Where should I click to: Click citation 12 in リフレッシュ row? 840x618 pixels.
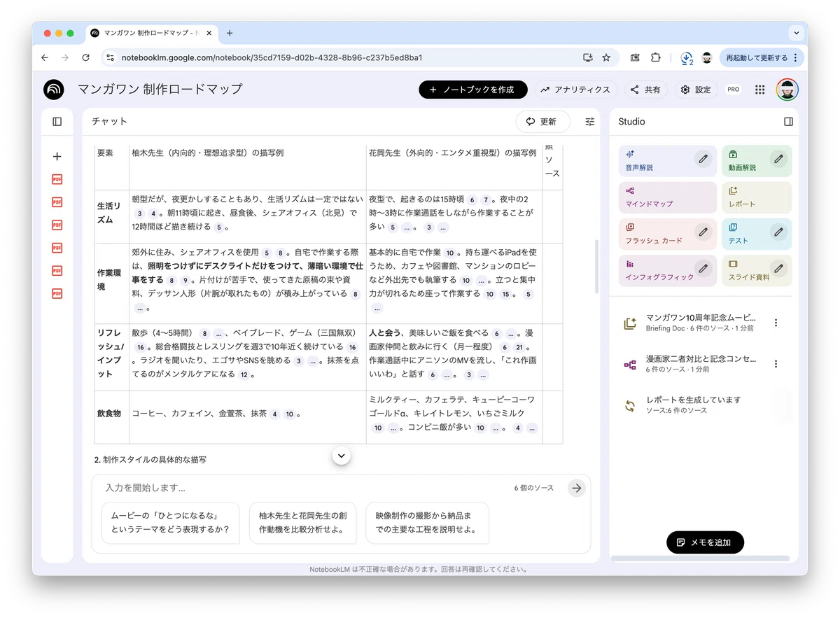[x=244, y=374]
